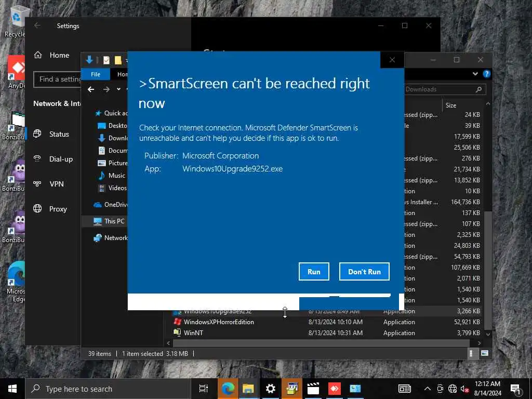532x399 pixels.
Task: Choose Don't Run in SmartScreen dialog
Action: [x=364, y=271]
